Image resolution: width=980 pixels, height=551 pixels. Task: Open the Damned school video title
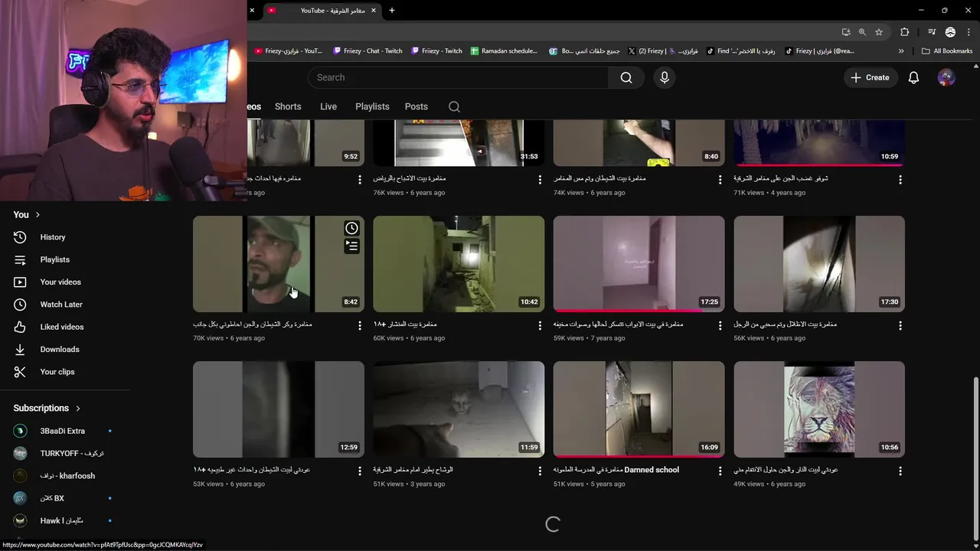point(616,470)
